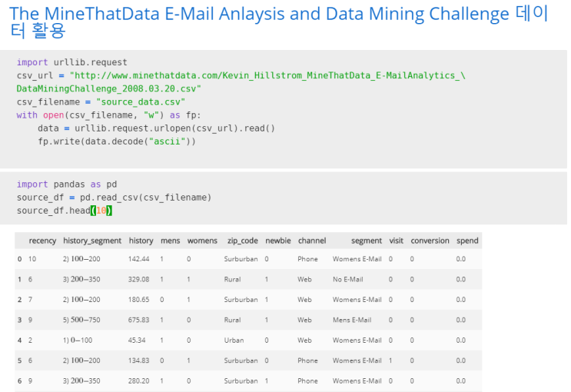Click spend value 0.0 in the 675.83 row

coord(460,320)
